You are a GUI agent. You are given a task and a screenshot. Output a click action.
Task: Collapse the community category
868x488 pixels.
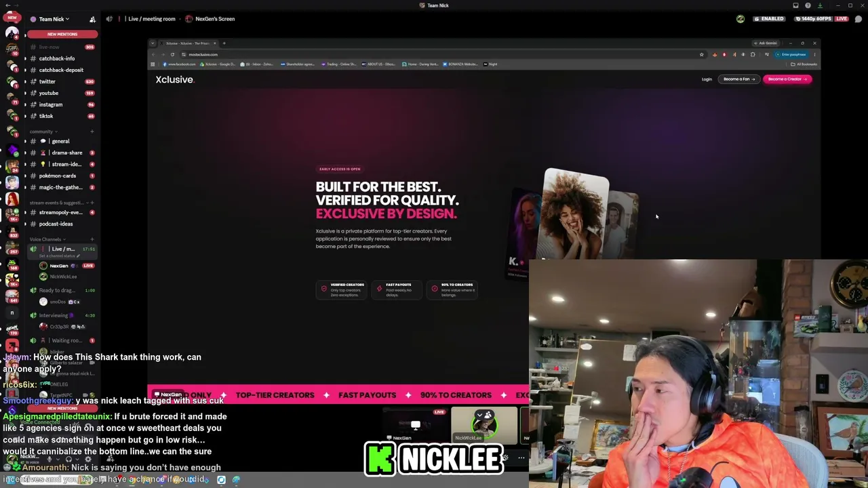[43, 131]
